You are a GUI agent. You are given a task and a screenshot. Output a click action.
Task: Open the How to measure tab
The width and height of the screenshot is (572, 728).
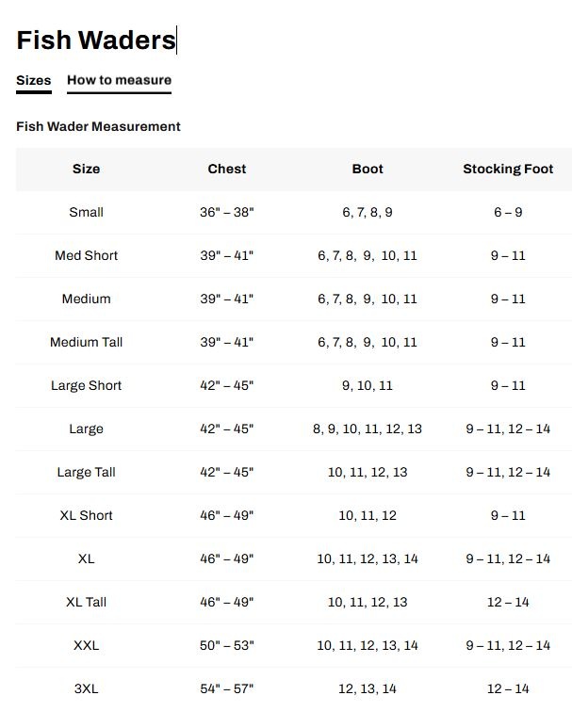[x=119, y=80]
